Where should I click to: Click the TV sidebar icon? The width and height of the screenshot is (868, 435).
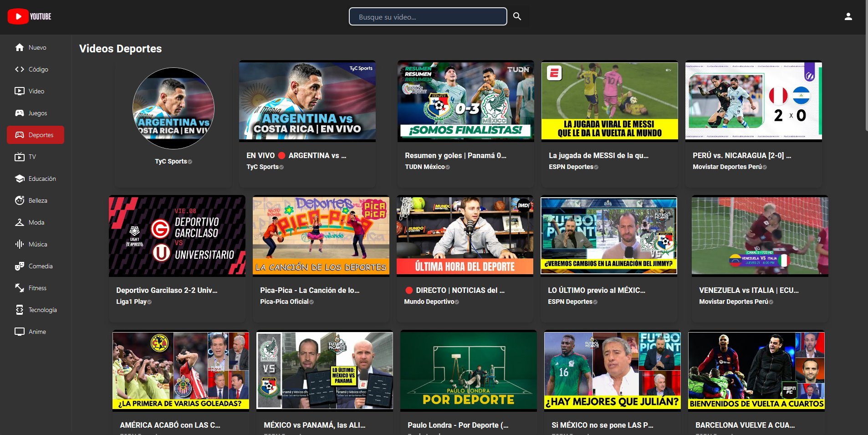(x=20, y=157)
